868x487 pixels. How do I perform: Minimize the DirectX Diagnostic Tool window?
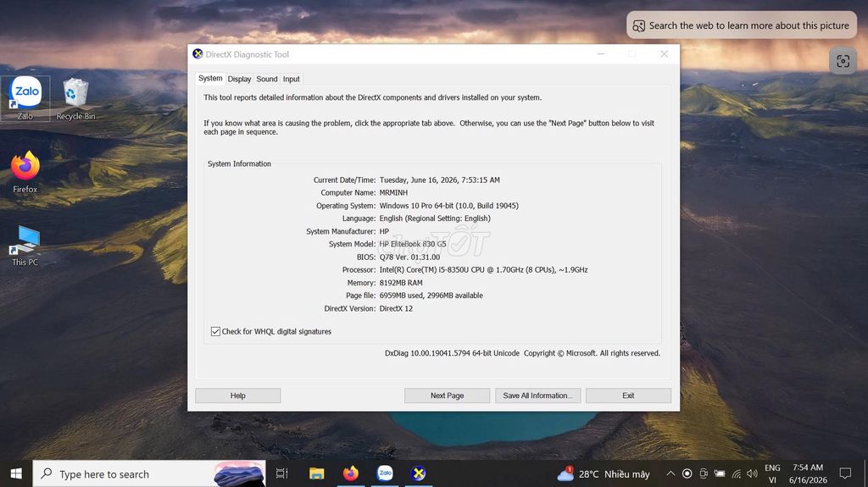[601, 53]
